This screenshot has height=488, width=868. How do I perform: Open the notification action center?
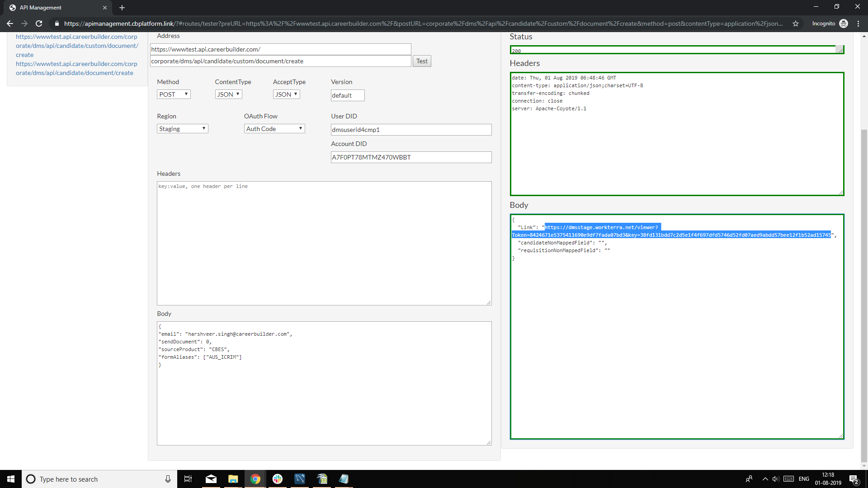pyautogui.click(x=854, y=479)
